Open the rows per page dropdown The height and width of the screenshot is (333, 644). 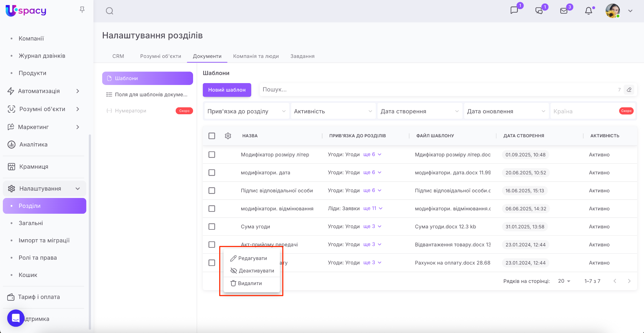coord(564,281)
